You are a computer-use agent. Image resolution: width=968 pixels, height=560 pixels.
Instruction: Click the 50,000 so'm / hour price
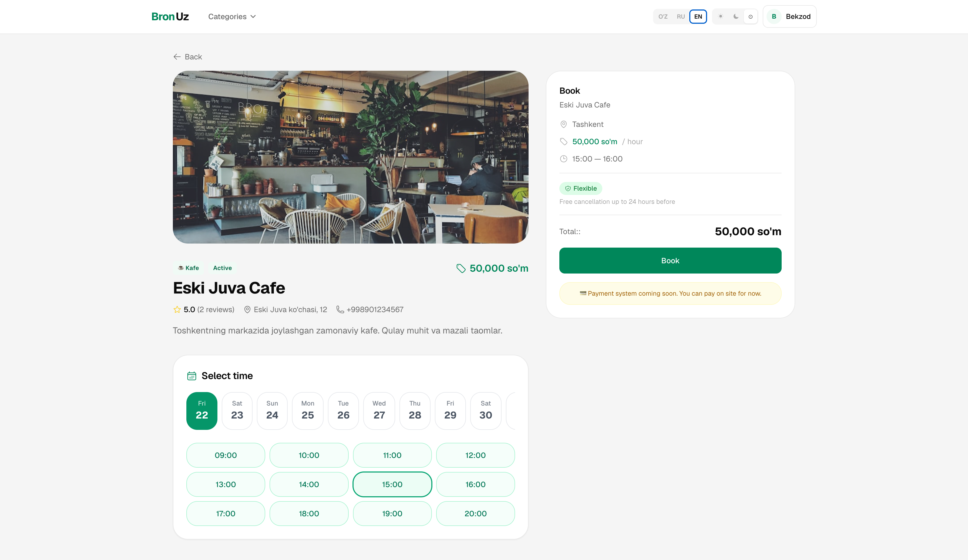click(x=607, y=142)
